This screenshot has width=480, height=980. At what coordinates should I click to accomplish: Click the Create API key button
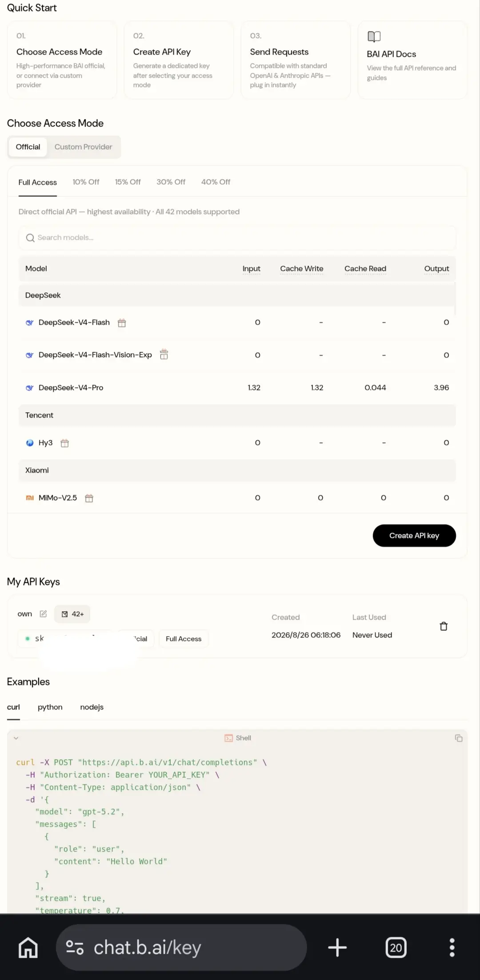click(x=414, y=536)
